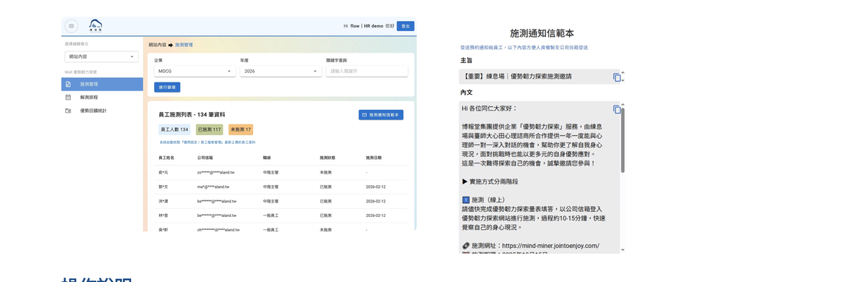This screenshot has width=868, height=282.
Task: Click the 員工人數 134 badge
Action: click(x=174, y=129)
